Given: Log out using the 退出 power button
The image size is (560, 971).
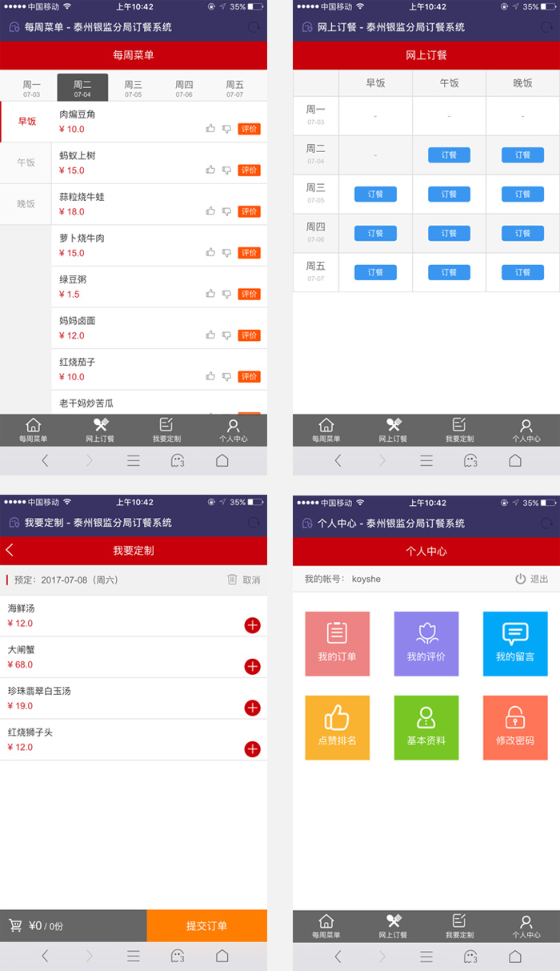Looking at the screenshot, I should pyautogui.click(x=521, y=579).
